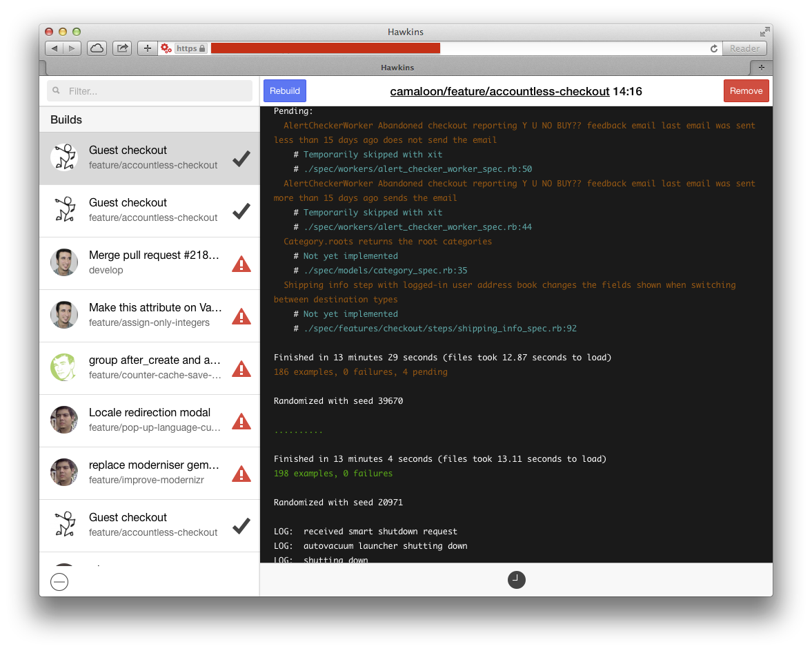This screenshot has width=812, height=651.
Task: Select group after_create build row
Action: tap(150, 367)
